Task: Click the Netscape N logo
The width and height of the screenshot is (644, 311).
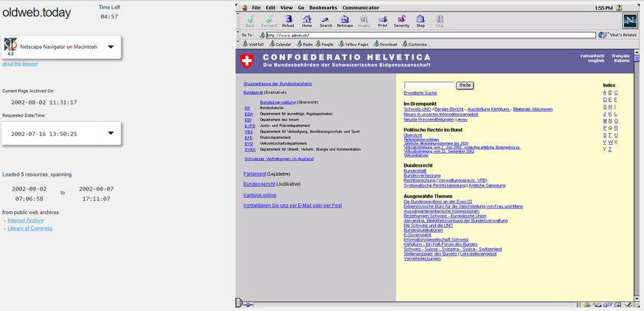Action: pyautogui.click(x=629, y=21)
